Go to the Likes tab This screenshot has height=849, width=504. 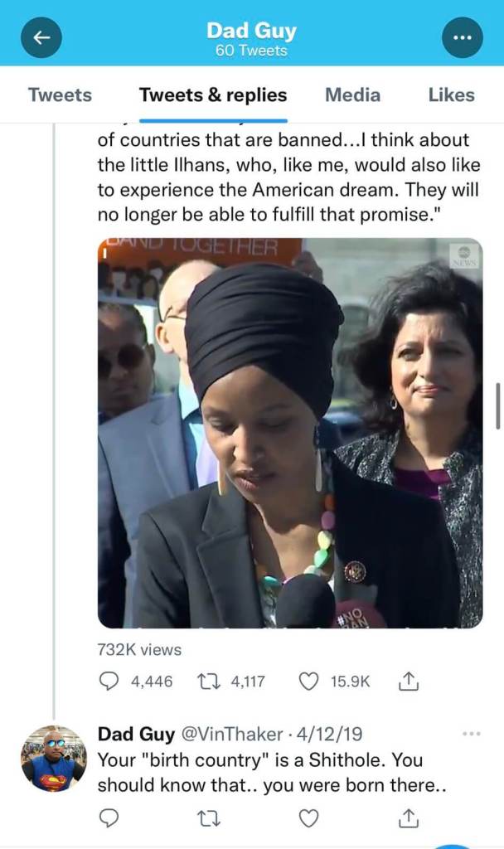pyautogui.click(x=452, y=95)
